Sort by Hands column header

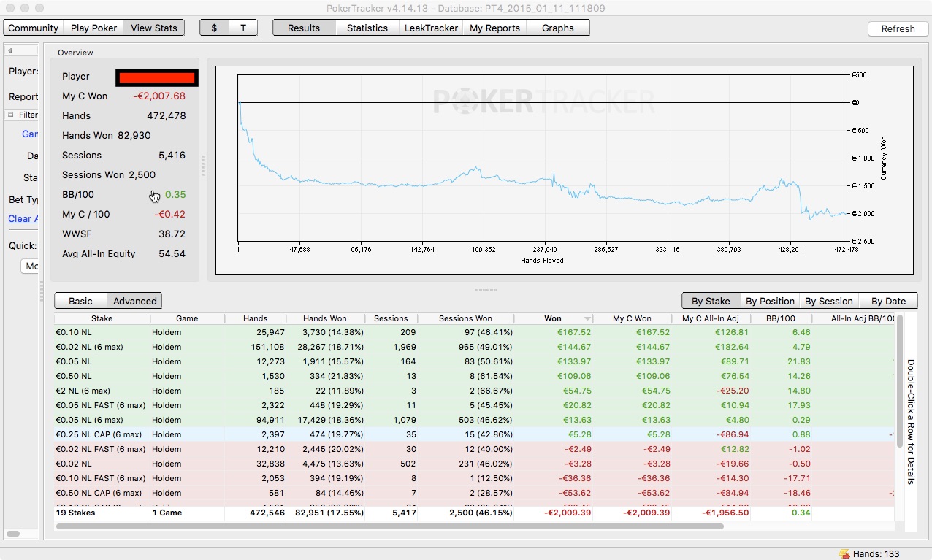[255, 318]
